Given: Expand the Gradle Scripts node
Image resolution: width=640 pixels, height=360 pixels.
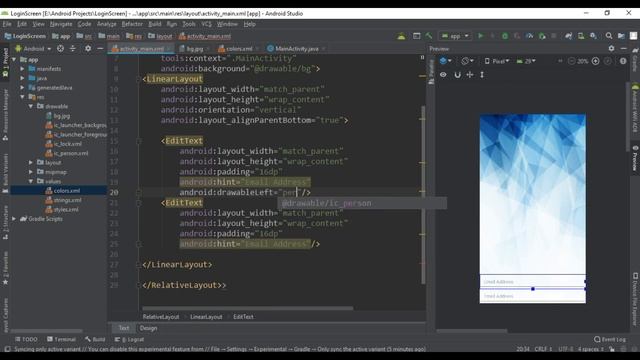Looking at the screenshot, I should (x=14, y=219).
